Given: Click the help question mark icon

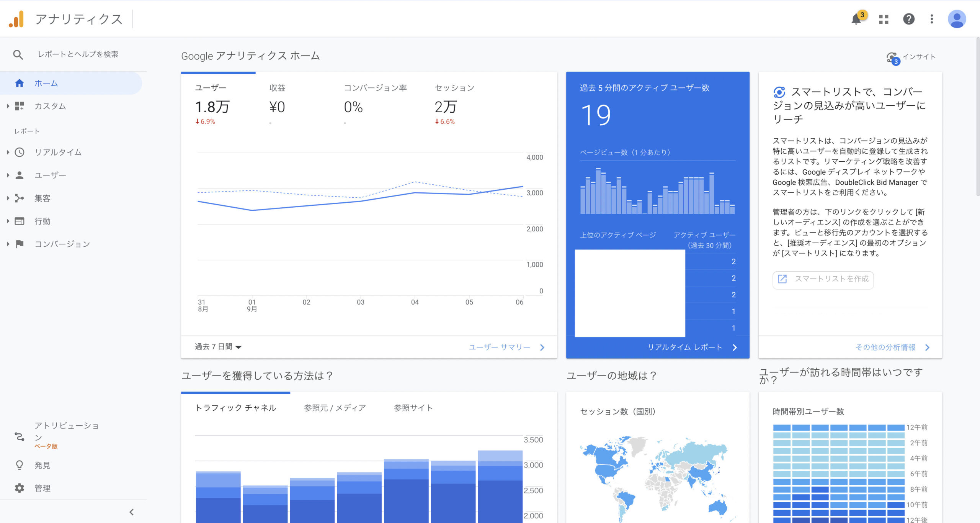Looking at the screenshot, I should click(908, 19).
